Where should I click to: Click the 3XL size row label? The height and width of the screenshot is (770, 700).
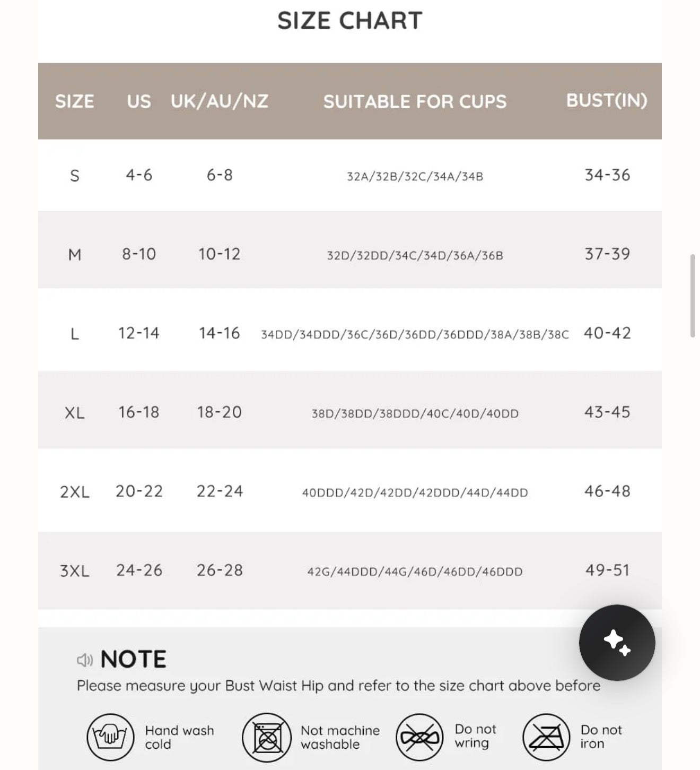click(75, 571)
